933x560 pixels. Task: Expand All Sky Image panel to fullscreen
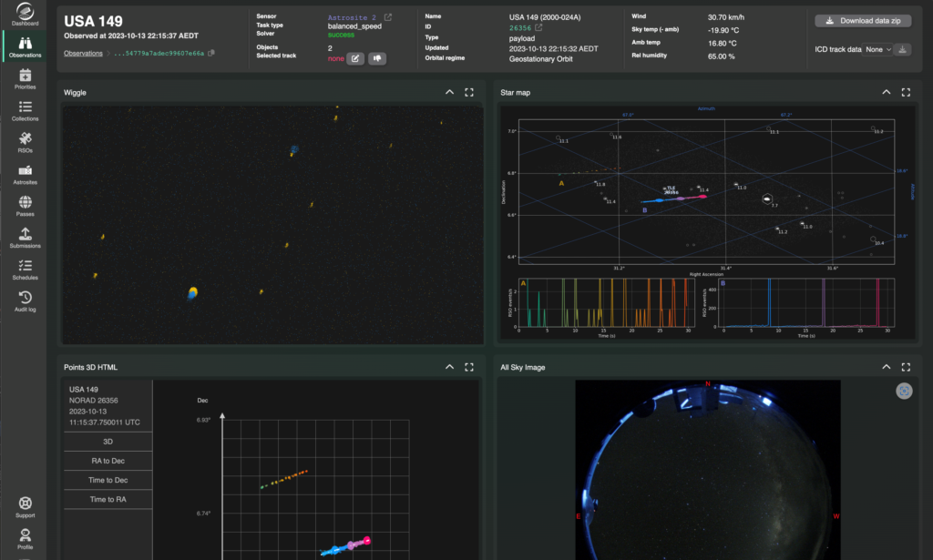pyautogui.click(x=906, y=367)
